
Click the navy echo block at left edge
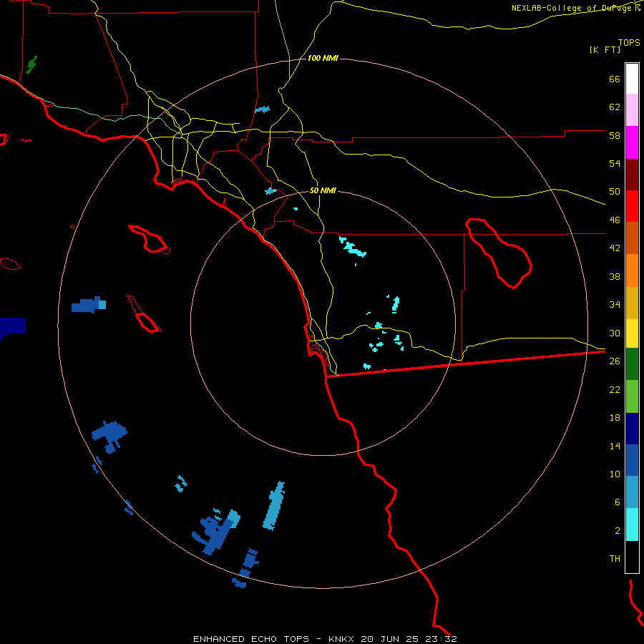point(12,327)
